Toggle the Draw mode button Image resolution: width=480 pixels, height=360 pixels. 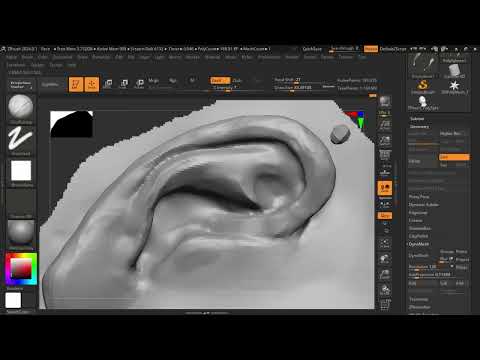(x=92, y=84)
